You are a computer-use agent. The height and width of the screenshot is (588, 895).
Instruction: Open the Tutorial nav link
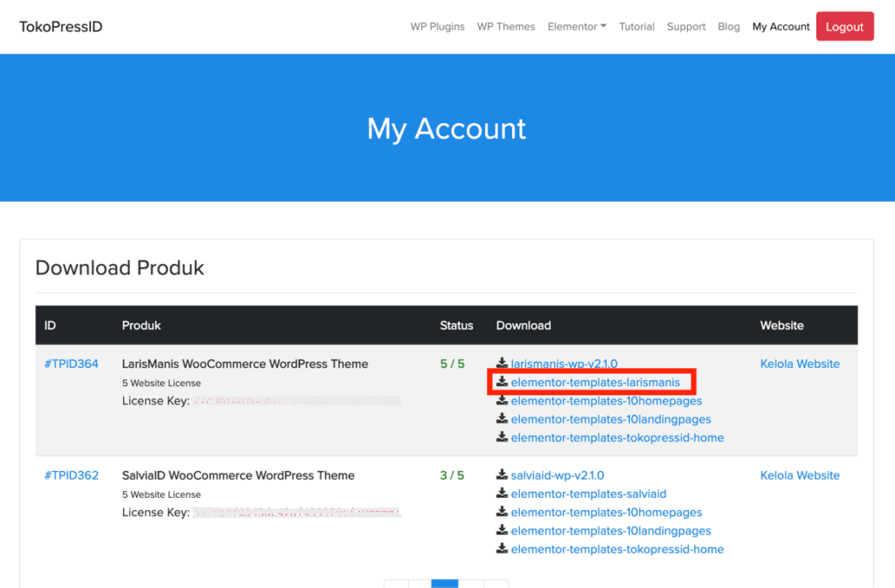point(636,27)
